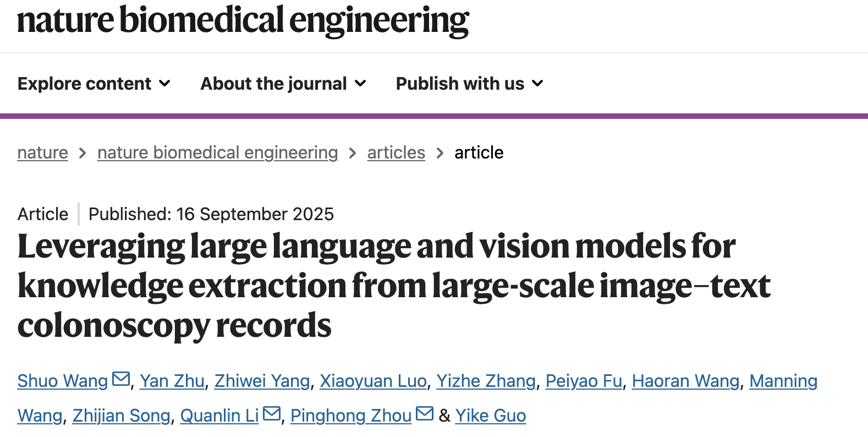Click the mail icon beside Pinghong Zhou
Screen dimensions: 868x437
pyautogui.click(x=425, y=414)
